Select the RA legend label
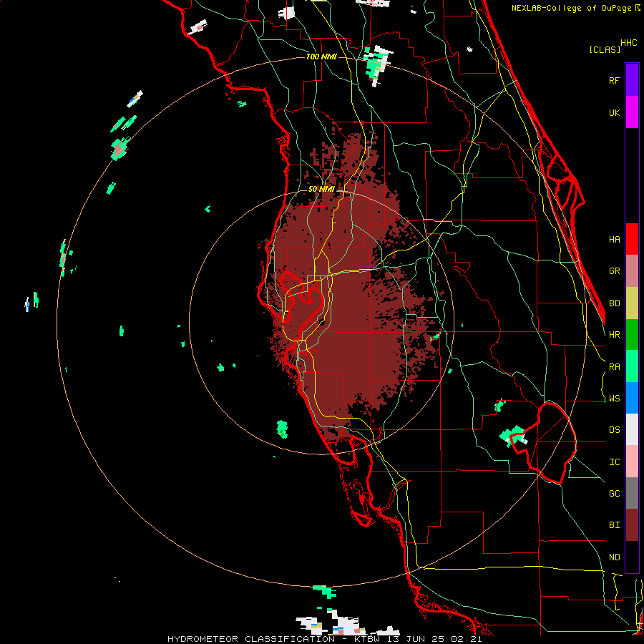This screenshot has width=644, height=644. [x=614, y=367]
